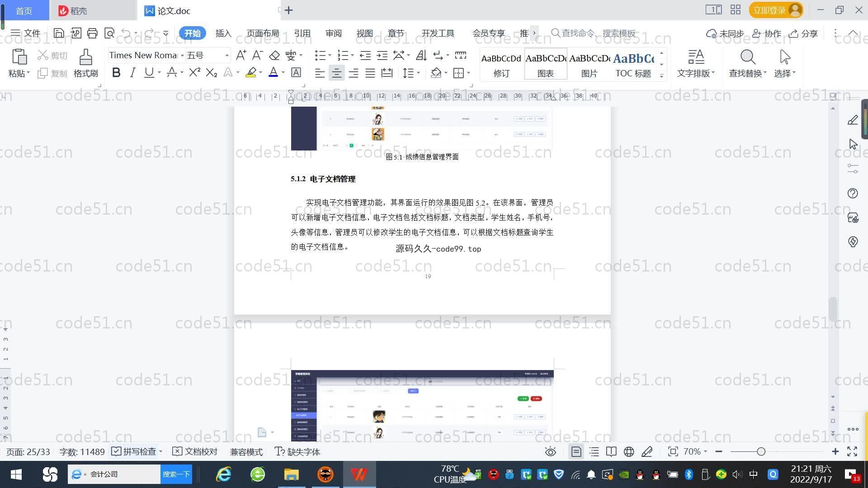The height and width of the screenshot is (488, 868).
Task: Click the 分享 button
Action: click(x=803, y=33)
